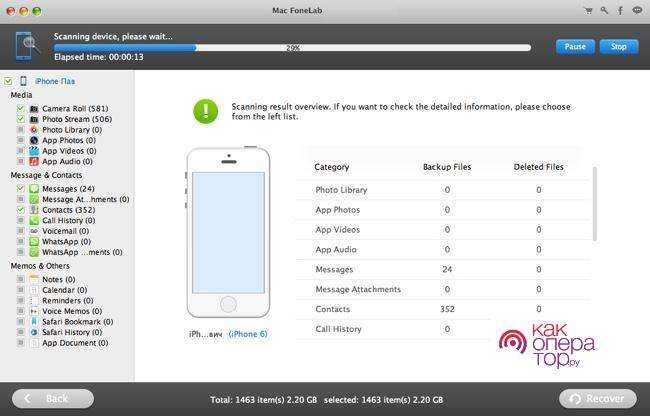Click the Recover button
650x416 pixels.
(598, 399)
